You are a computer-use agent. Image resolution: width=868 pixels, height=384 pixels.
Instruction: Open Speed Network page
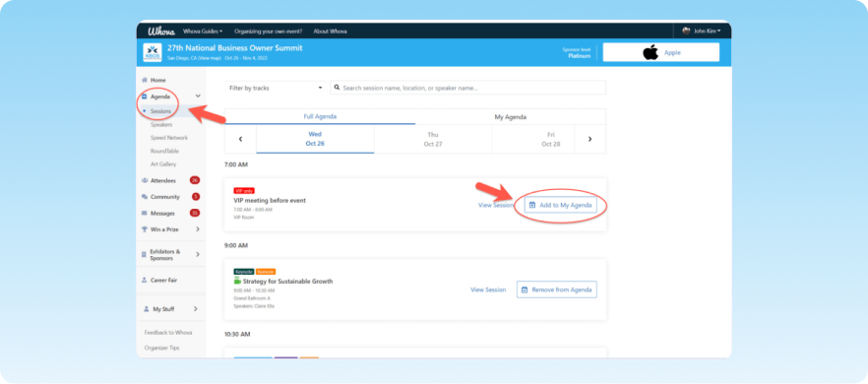tap(169, 138)
